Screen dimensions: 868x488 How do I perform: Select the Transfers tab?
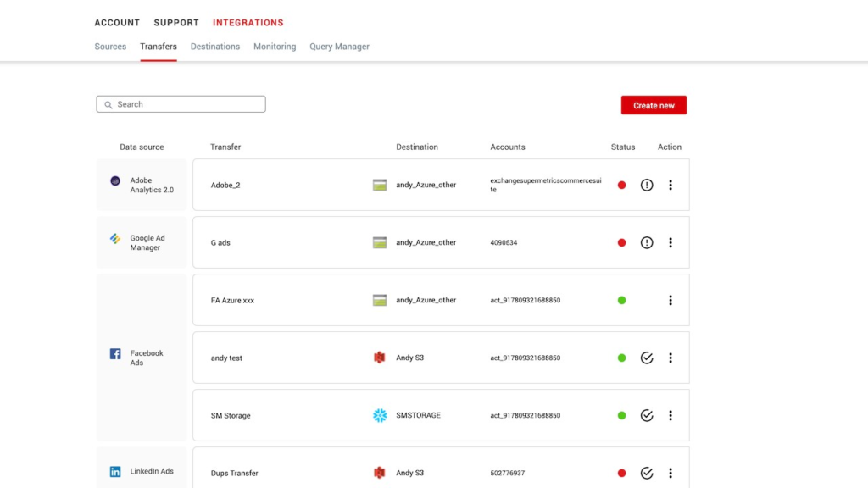[159, 47]
